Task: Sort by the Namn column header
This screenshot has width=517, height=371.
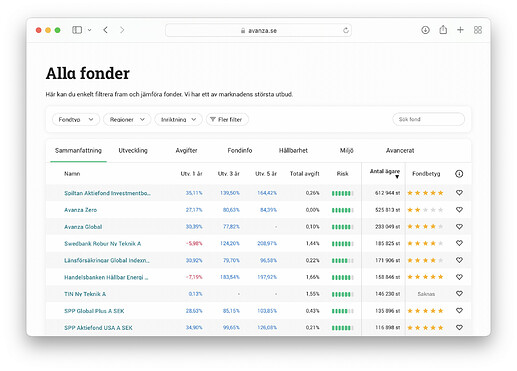Action: pos(72,174)
